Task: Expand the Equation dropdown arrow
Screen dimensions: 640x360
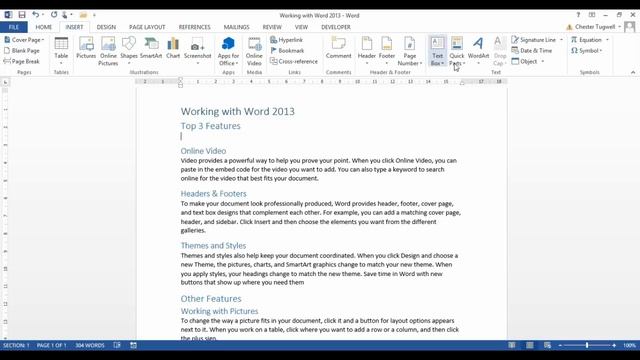Action: pyautogui.click(x=607, y=40)
